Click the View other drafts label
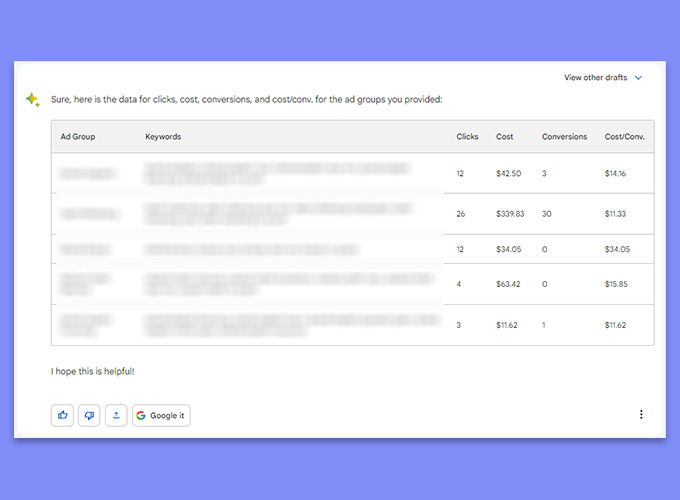680x500 pixels. coord(595,78)
